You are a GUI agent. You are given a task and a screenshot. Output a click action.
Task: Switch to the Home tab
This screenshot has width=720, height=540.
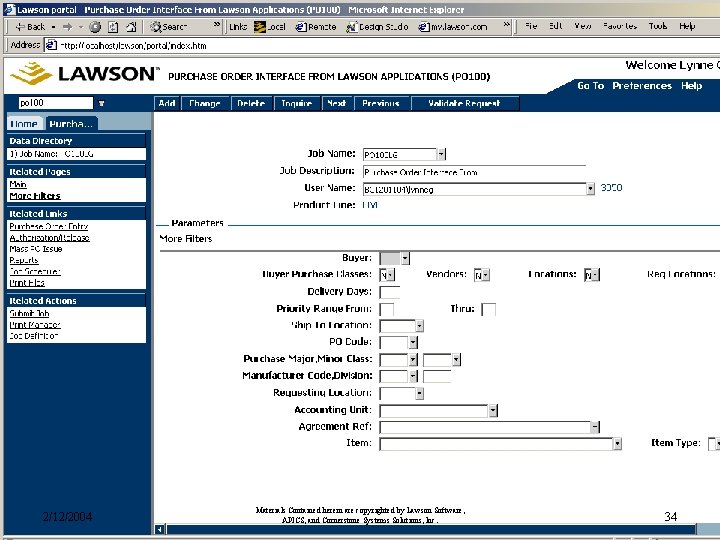click(x=24, y=124)
